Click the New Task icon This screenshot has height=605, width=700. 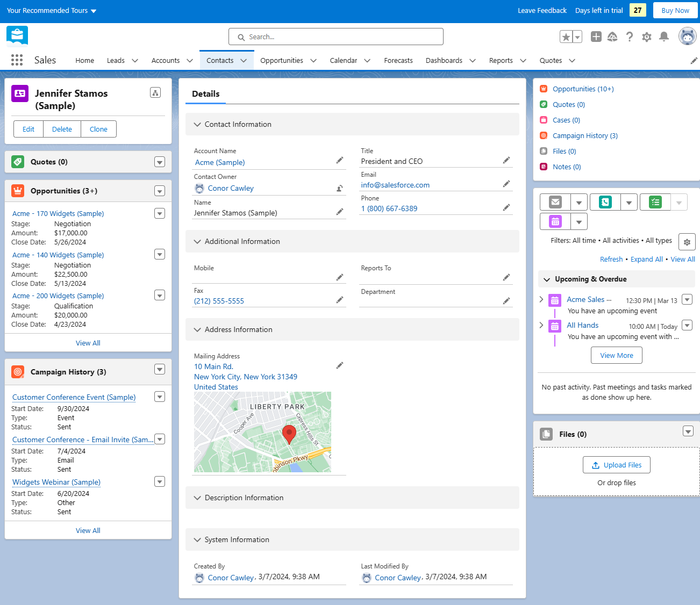[655, 202]
